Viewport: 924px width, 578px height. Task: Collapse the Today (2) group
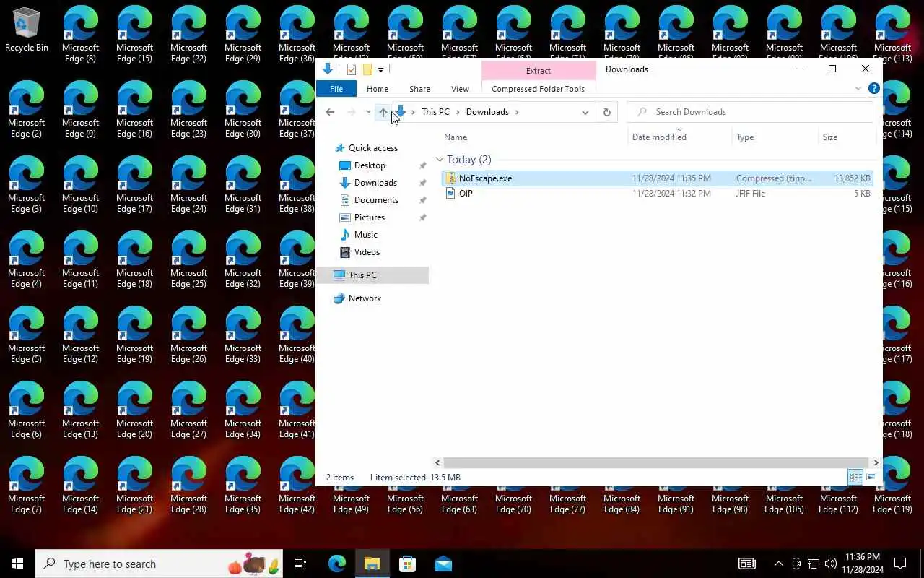tap(440, 160)
